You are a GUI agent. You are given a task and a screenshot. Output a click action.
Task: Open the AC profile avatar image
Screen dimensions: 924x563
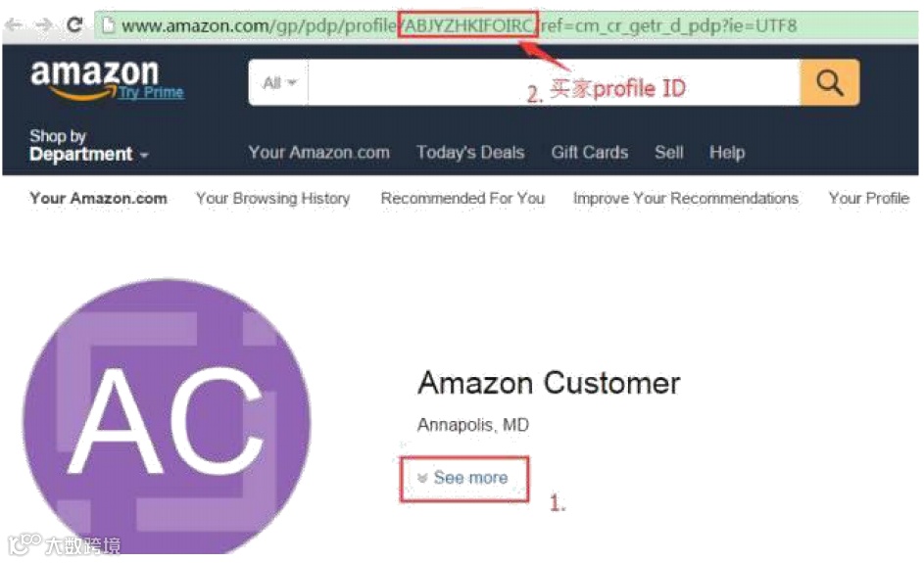coord(167,416)
